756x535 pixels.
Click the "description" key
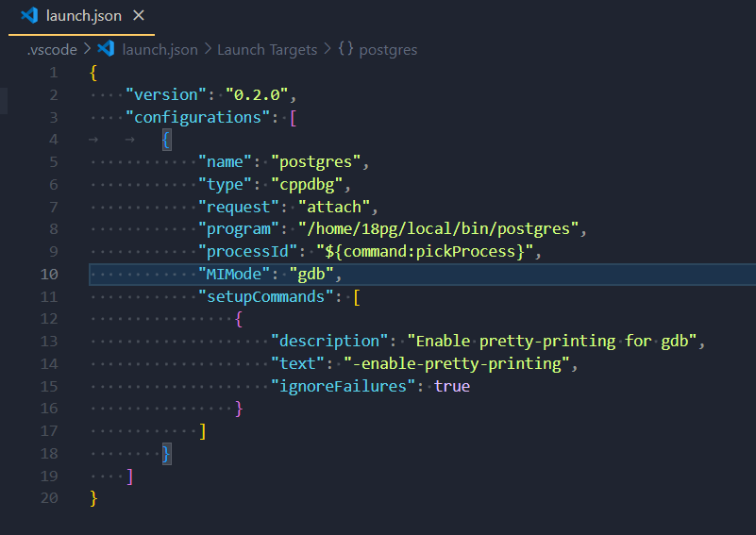pyautogui.click(x=329, y=342)
